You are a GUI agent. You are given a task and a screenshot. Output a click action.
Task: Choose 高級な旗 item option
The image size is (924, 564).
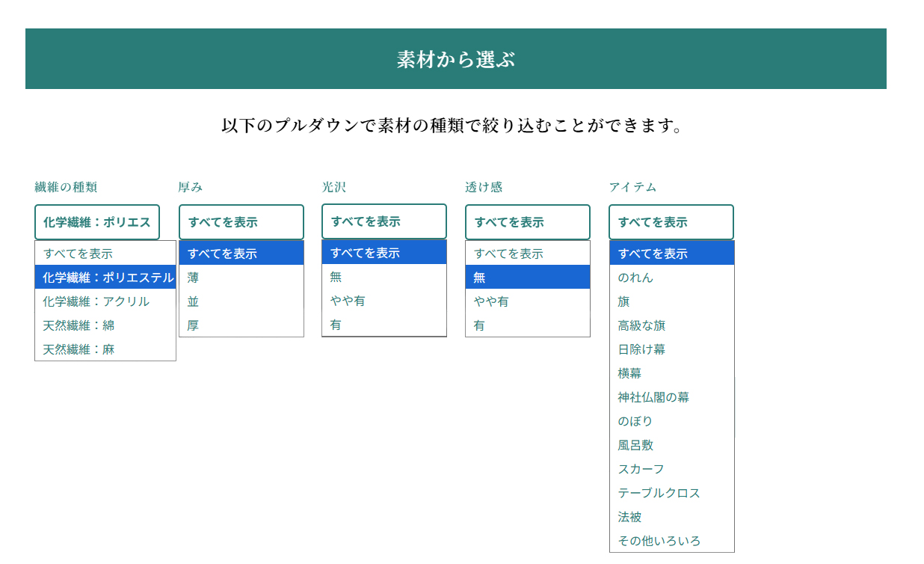(672, 325)
